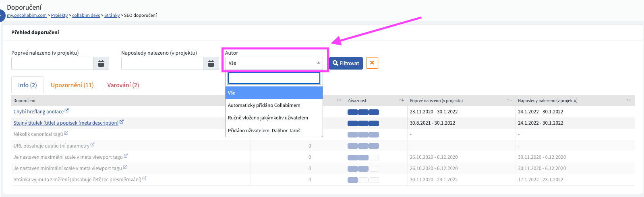Click URL obsahuje duplicitní parametry text

52,146
